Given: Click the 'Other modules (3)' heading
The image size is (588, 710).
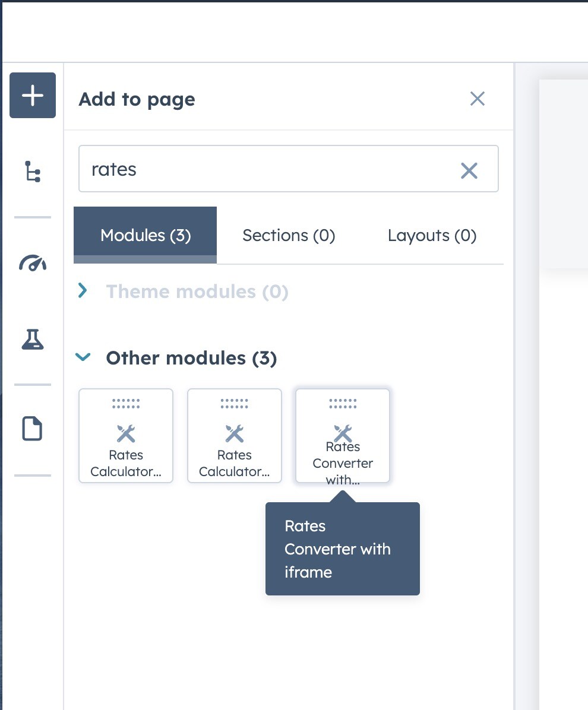Looking at the screenshot, I should point(191,358).
